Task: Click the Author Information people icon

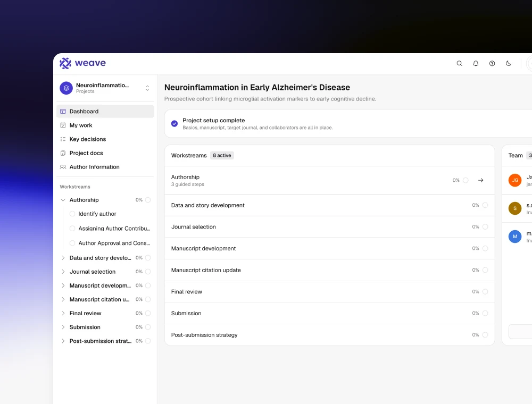Action: click(x=63, y=167)
